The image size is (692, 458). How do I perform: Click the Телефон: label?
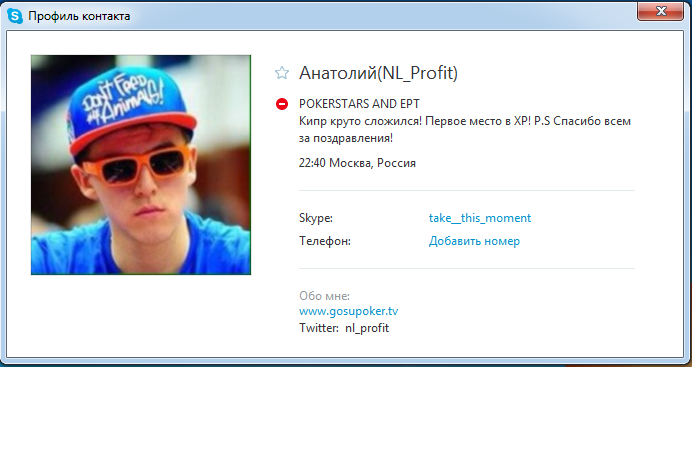click(x=325, y=241)
